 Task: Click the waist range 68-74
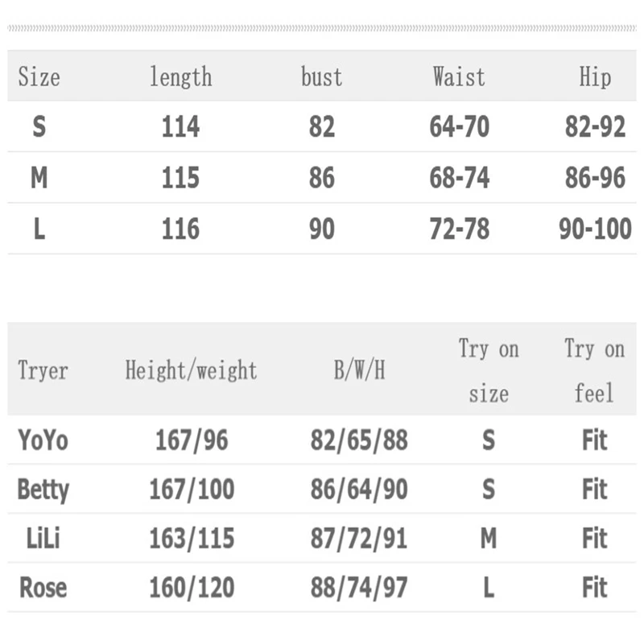[459, 178]
